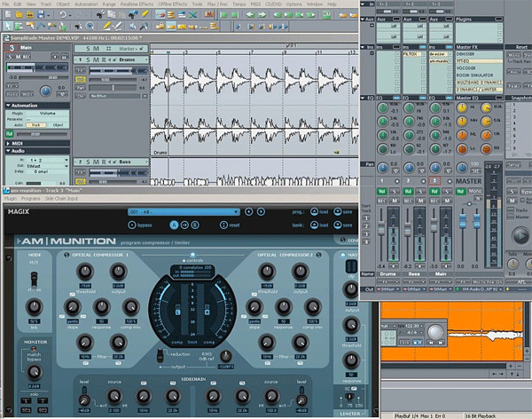Click the green left arrow icon

[x=250, y=14]
